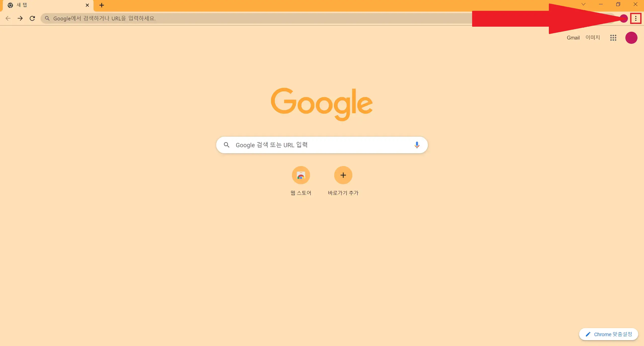Toggle Chrome restore down button
Image resolution: width=644 pixels, height=346 pixels.
618,5
